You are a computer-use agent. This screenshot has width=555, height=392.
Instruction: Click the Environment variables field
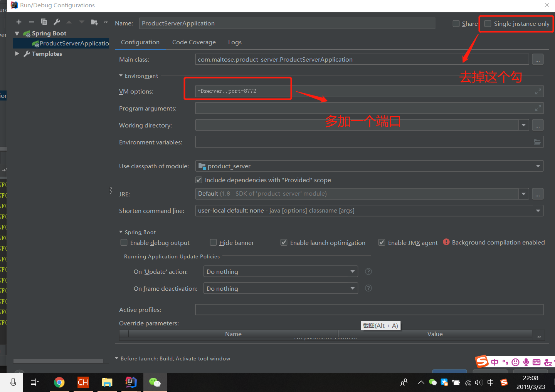click(x=369, y=142)
